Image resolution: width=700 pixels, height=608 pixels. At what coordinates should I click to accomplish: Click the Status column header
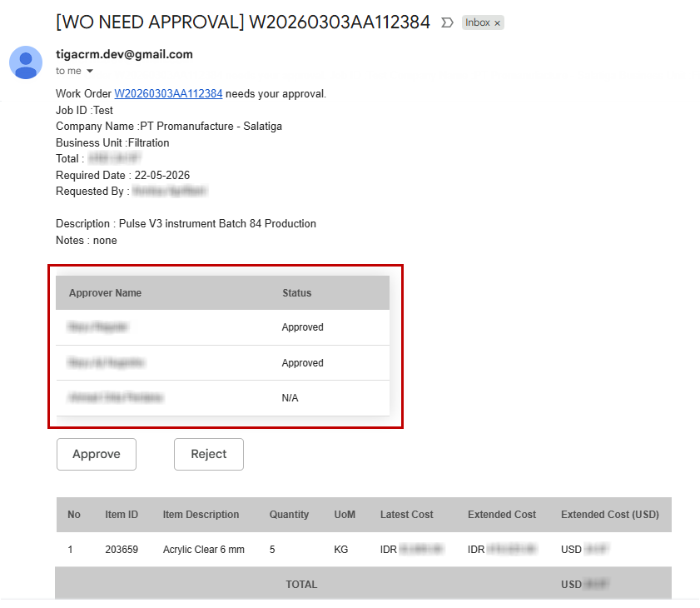point(296,293)
